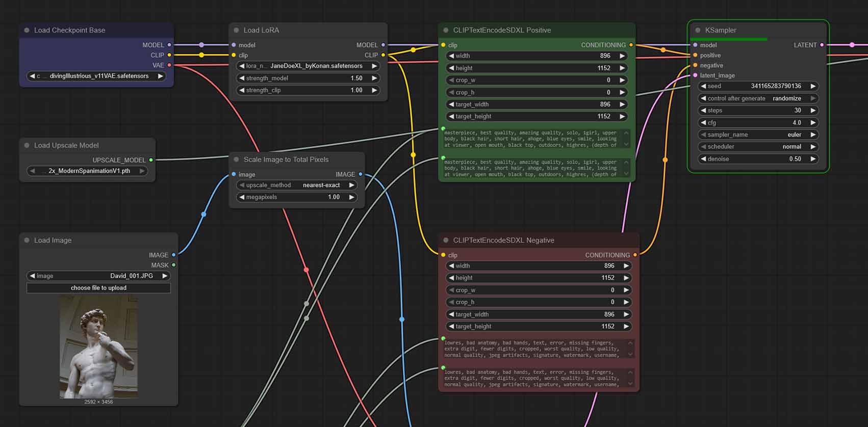This screenshot has height=427, width=868.
Task: Click the Load Image node collapse dot
Action: (27, 240)
